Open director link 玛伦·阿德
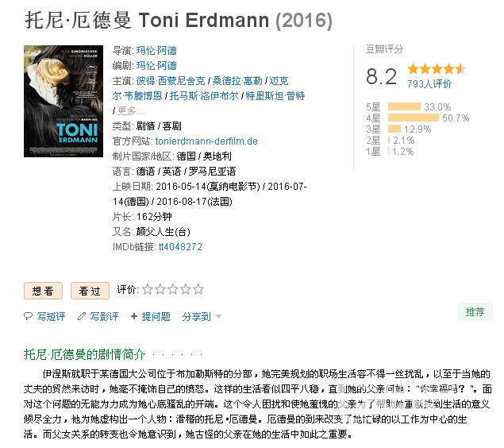This screenshot has width=504, height=448. pyautogui.click(x=156, y=51)
